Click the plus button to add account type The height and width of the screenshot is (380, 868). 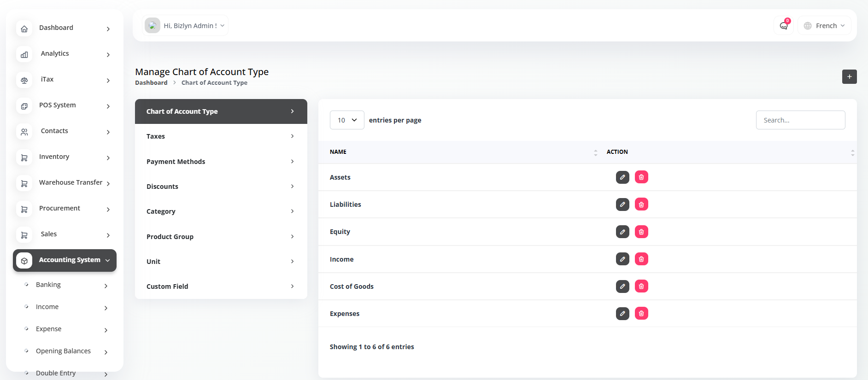[849, 76]
